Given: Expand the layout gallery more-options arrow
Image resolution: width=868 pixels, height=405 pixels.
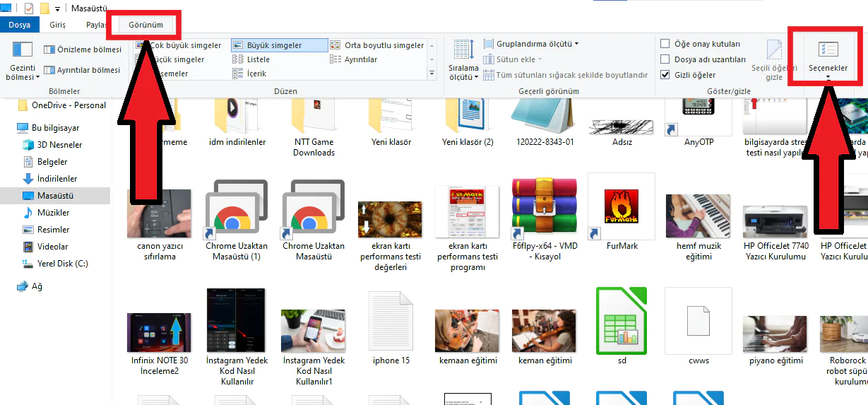Looking at the screenshot, I should pos(432,74).
